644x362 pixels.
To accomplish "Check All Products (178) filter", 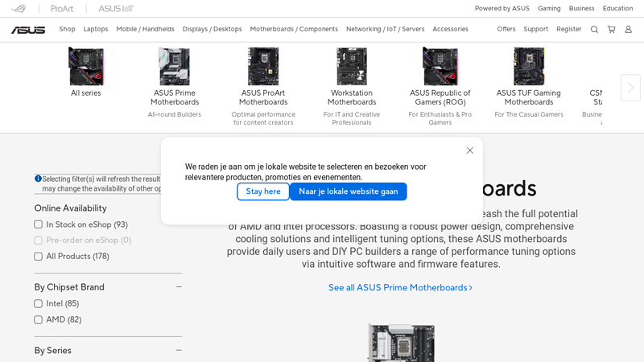I will 38,257.
